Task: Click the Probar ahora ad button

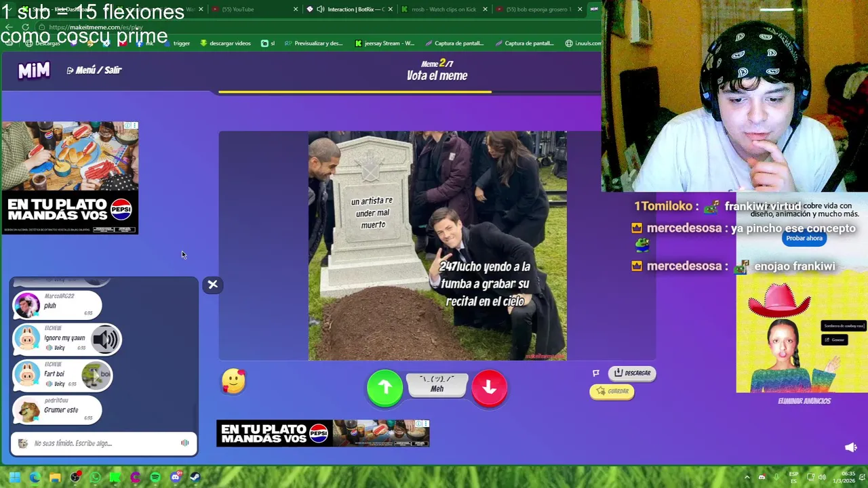Action: pos(804,238)
